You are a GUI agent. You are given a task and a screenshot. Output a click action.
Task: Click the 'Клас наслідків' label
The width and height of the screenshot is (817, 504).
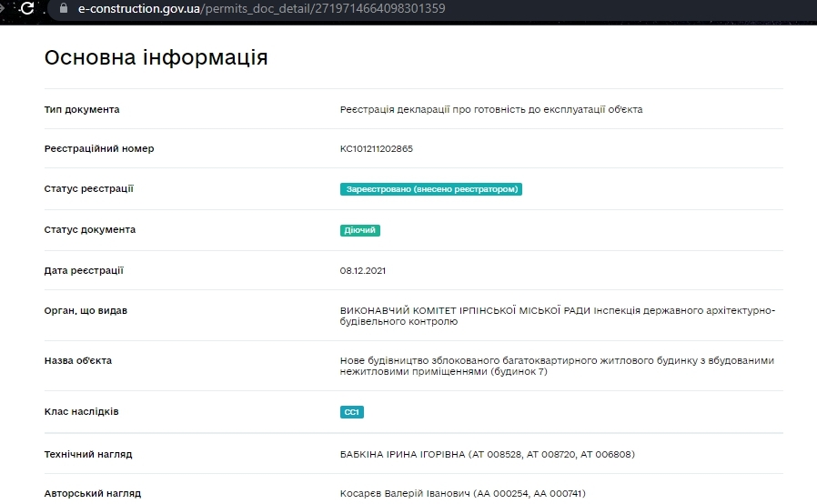pos(81,412)
